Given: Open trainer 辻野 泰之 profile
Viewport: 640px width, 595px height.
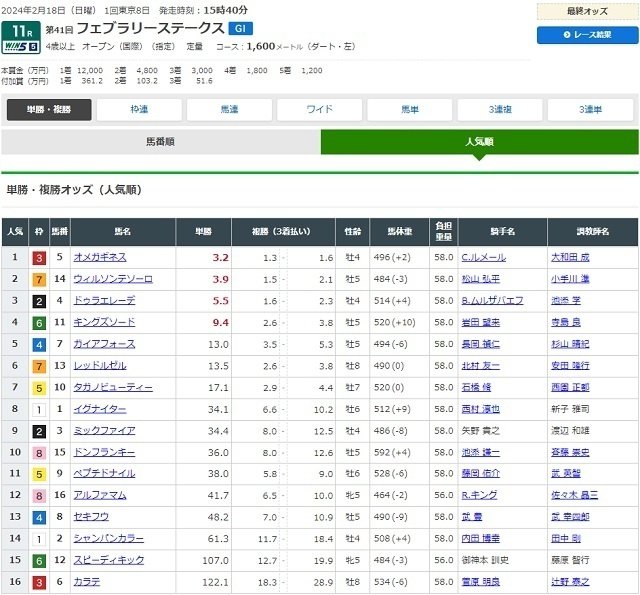Looking at the screenshot, I should (x=571, y=582).
